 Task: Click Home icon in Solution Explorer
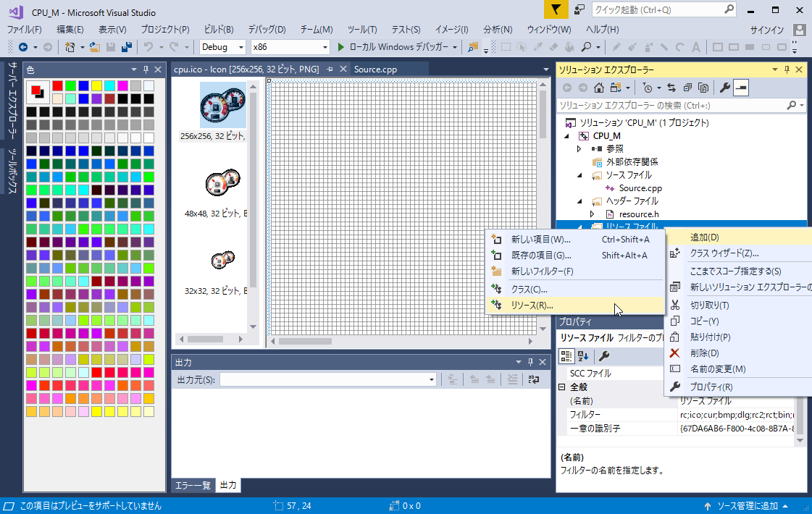click(598, 88)
